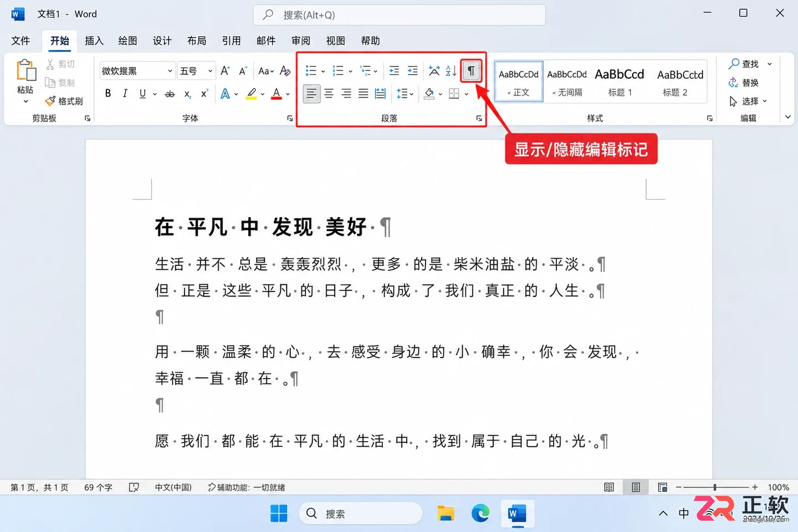Open the font name dropdown 微软雅黑
Screen dimensions: 798x532
point(170,71)
